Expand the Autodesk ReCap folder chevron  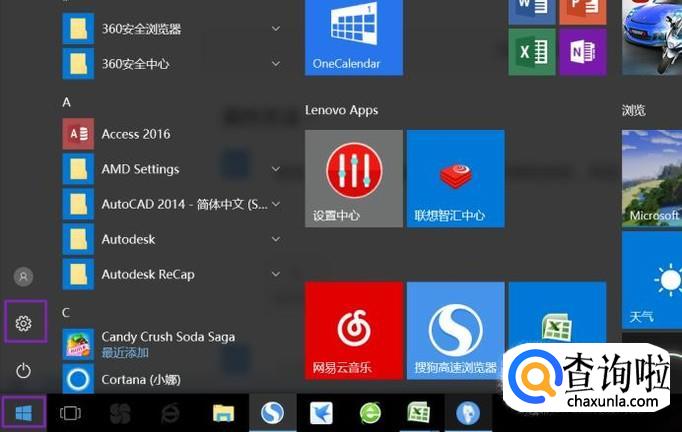(x=276, y=274)
